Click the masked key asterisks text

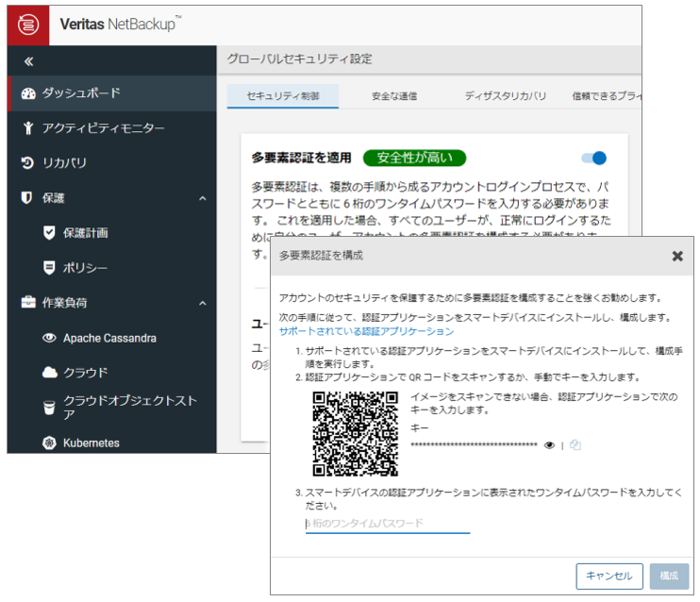(x=474, y=444)
